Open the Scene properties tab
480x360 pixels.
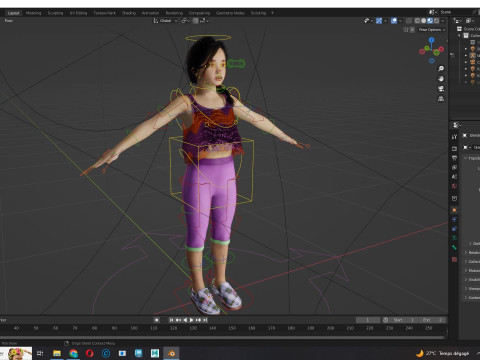tap(454, 177)
